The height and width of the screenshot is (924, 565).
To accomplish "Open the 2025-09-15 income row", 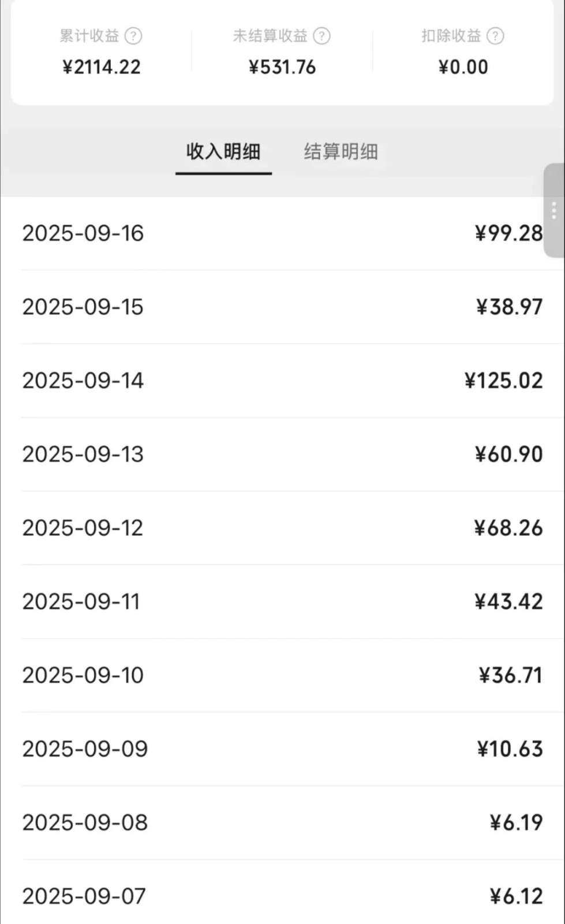I will click(282, 307).
